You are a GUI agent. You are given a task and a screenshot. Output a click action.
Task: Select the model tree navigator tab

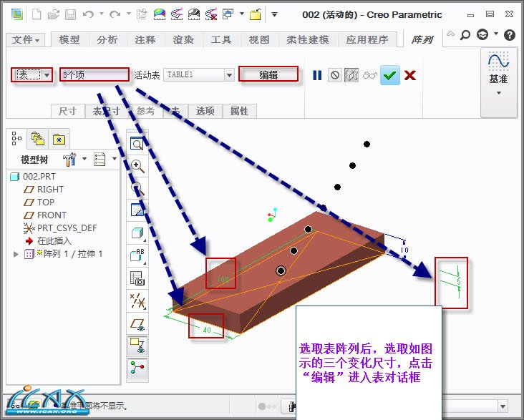point(16,138)
